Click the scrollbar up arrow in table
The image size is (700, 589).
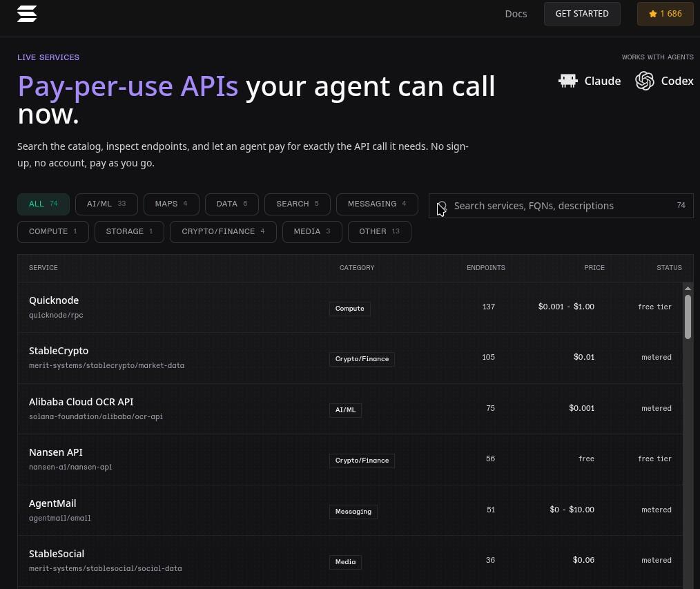688,288
